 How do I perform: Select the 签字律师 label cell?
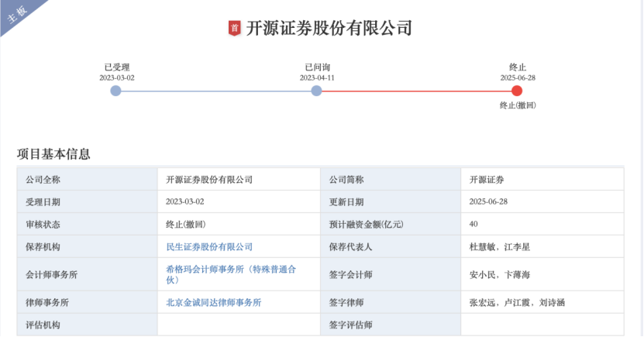click(x=391, y=302)
